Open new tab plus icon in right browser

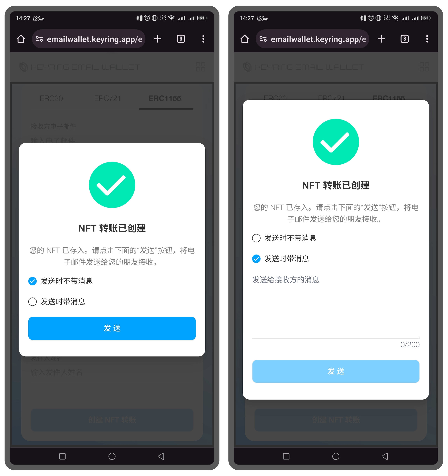[381, 39]
